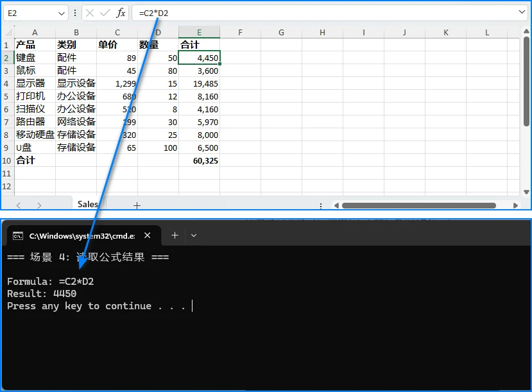
Task: Click cell containing 移动硬盘
Action: click(35, 135)
